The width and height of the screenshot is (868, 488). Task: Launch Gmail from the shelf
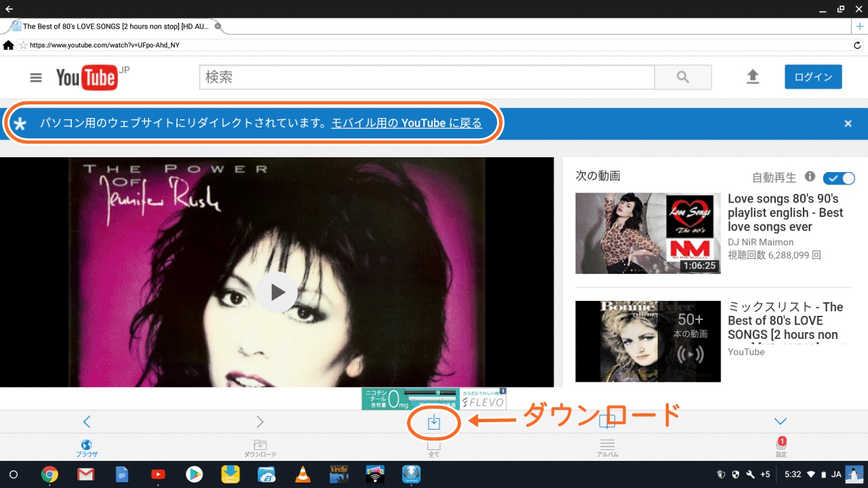point(85,474)
